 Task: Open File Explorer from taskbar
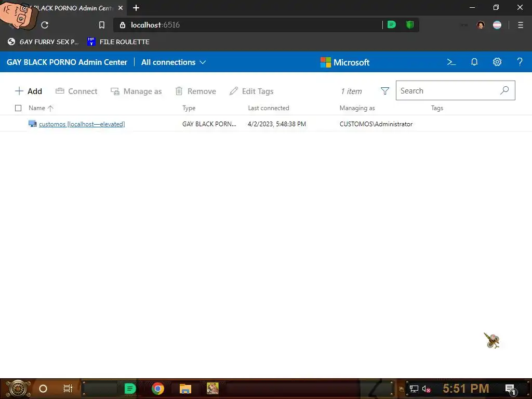(185, 389)
